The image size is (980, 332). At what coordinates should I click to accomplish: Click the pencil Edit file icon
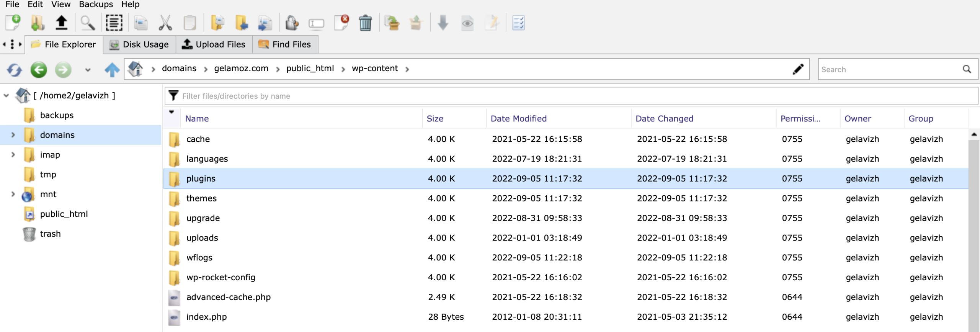[492, 23]
